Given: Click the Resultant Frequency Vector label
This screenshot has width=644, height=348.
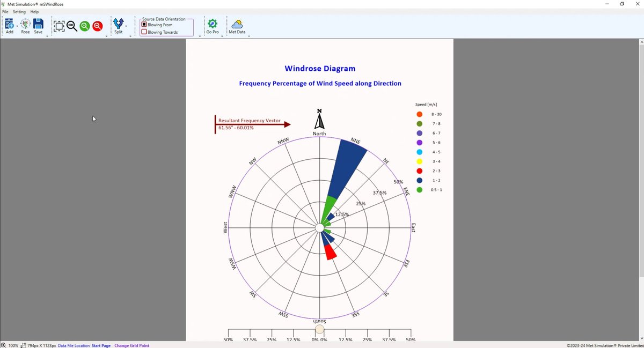Looking at the screenshot, I should 249,121.
